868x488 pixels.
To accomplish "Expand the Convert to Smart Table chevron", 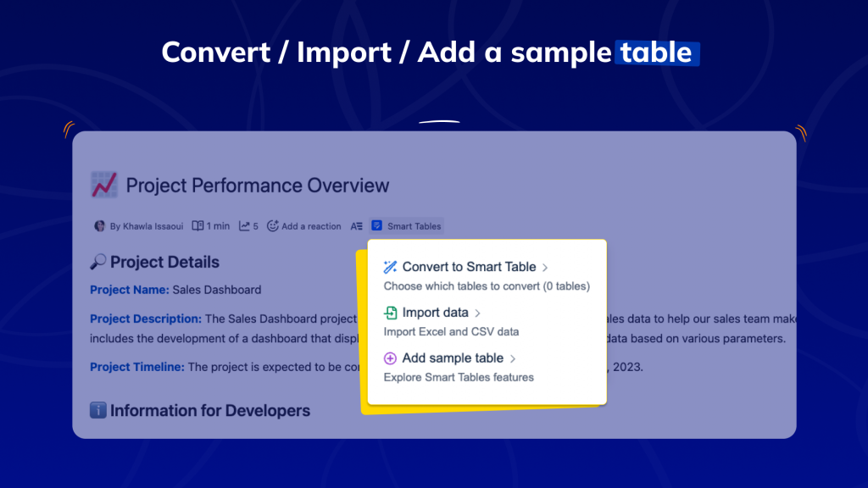I will [545, 268].
